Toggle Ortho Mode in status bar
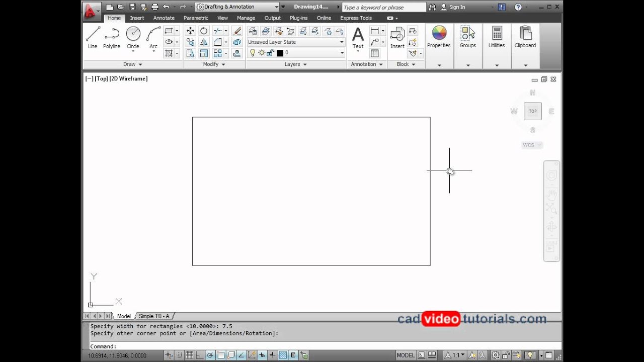Viewport: 644px width, 362px height. point(200,355)
